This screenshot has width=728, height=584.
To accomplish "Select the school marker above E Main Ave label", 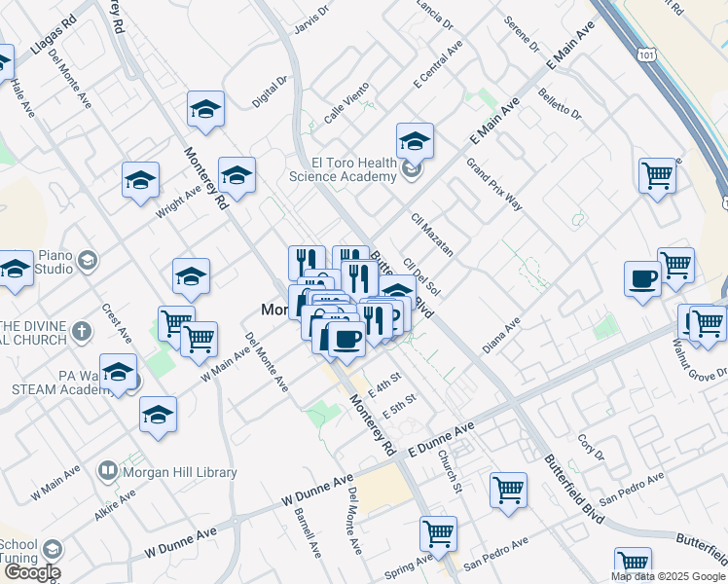I will point(415,141).
